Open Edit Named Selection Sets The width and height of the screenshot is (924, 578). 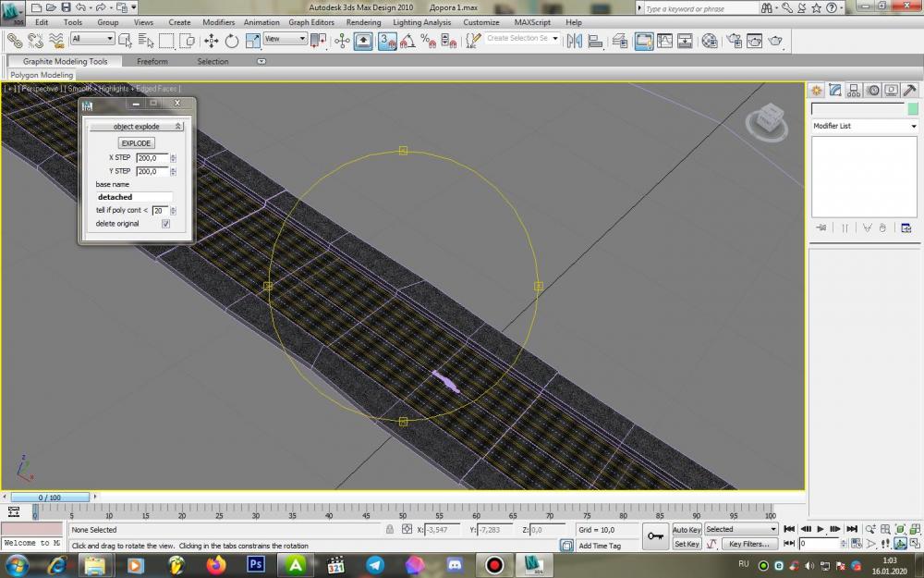tap(473, 41)
